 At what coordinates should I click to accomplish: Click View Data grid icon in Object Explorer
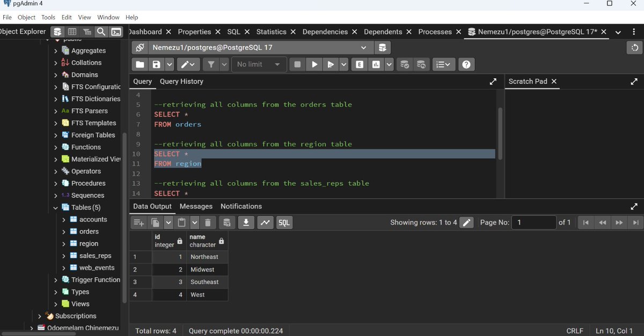pos(72,32)
